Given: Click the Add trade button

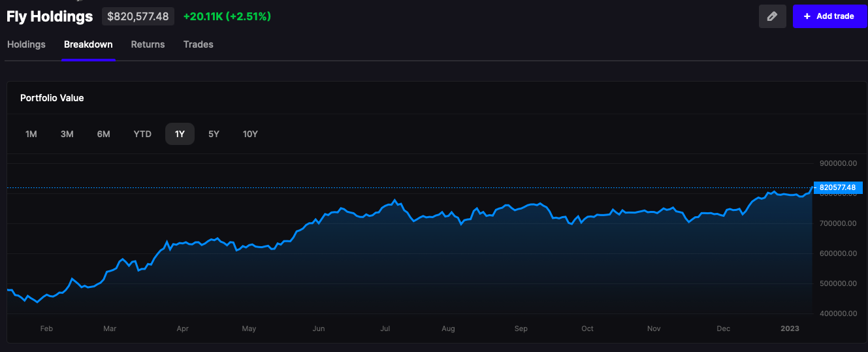Looking at the screenshot, I should [x=829, y=16].
